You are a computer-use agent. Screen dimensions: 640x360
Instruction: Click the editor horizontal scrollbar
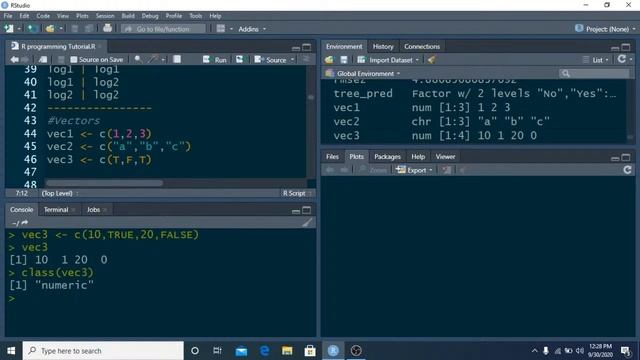pyautogui.click(x=104, y=182)
